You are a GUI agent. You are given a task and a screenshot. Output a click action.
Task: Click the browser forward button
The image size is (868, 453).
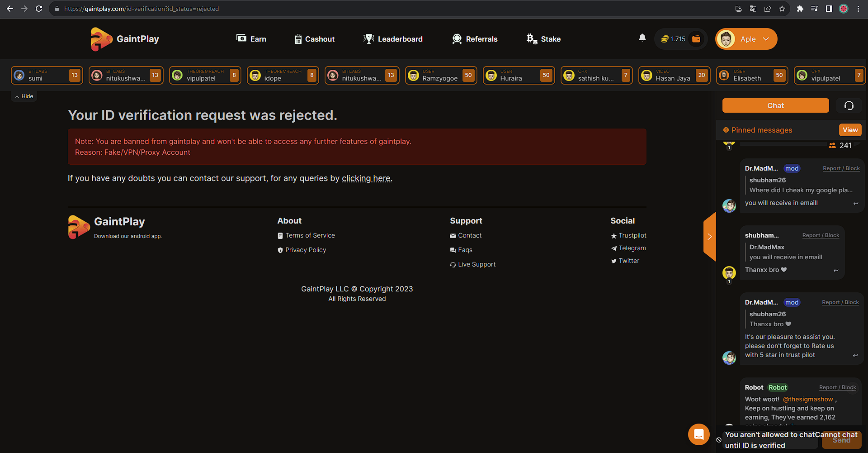tap(24, 9)
